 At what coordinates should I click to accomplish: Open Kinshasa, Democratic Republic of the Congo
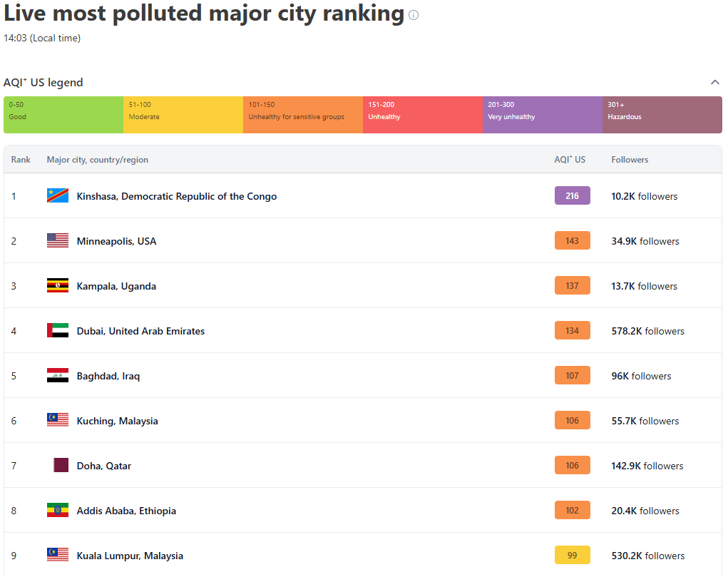[x=176, y=196]
